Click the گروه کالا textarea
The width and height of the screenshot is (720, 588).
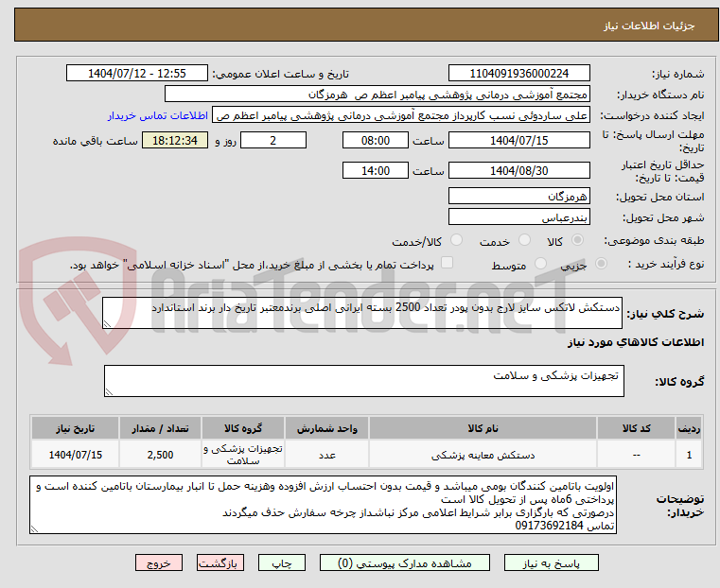363,381
